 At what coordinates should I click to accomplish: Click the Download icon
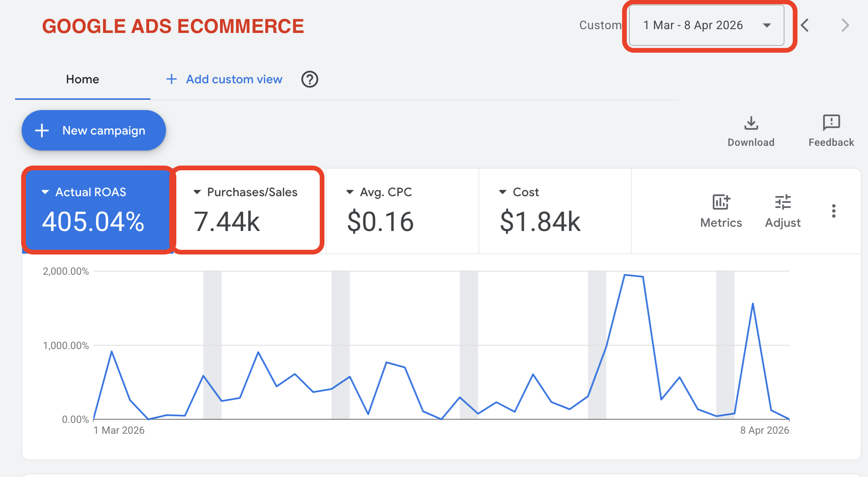(x=751, y=123)
